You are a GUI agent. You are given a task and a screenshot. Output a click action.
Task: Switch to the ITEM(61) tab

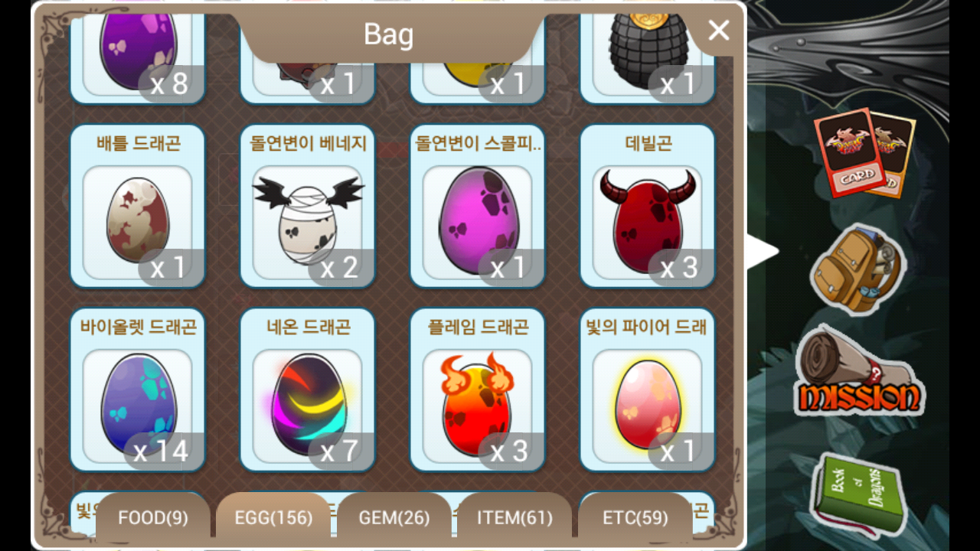coord(514,518)
